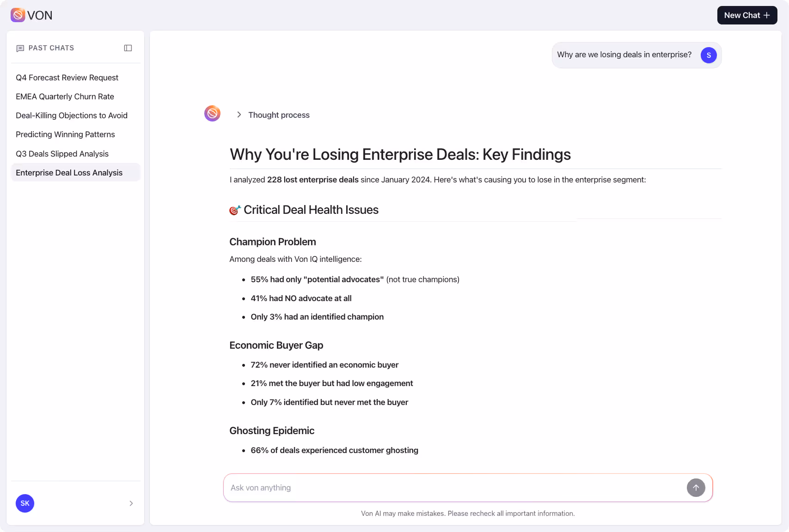Screen dimensions: 789x532
Task: Click the VON assistant avatar next to Thought process
Action: coord(212,113)
